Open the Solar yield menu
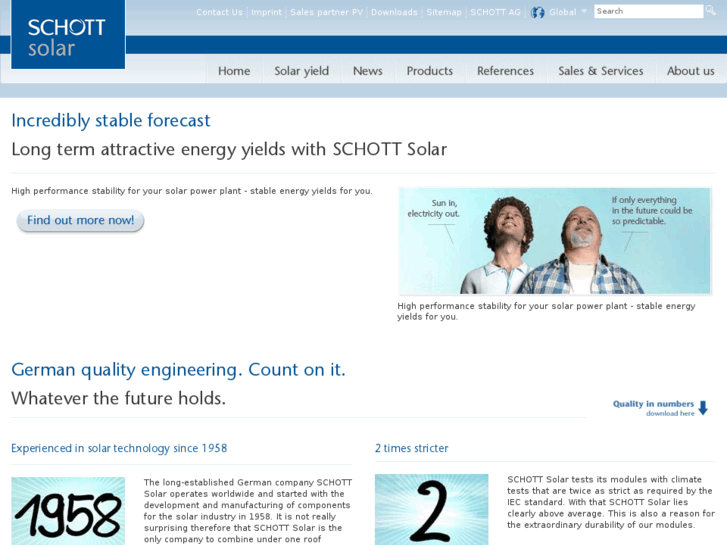 point(301,71)
